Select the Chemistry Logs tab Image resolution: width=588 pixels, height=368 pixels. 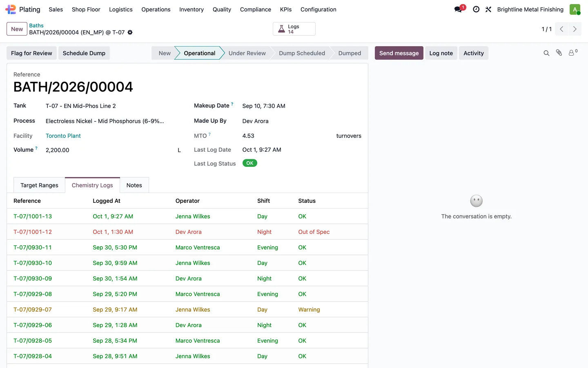coord(92,185)
